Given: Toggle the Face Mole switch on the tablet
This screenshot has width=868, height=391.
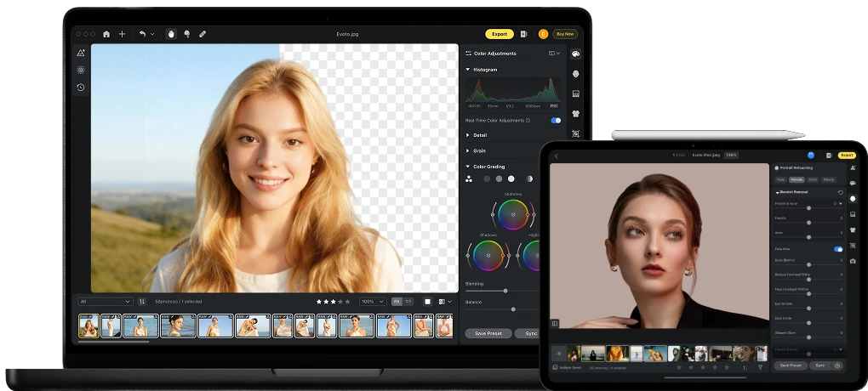Looking at the screenshot, I should [x=838, y=249].
